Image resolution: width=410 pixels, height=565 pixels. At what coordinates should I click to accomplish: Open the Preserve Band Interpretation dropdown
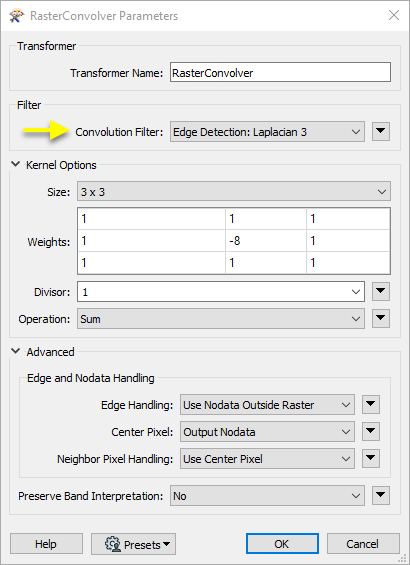[x=267, y=496]
